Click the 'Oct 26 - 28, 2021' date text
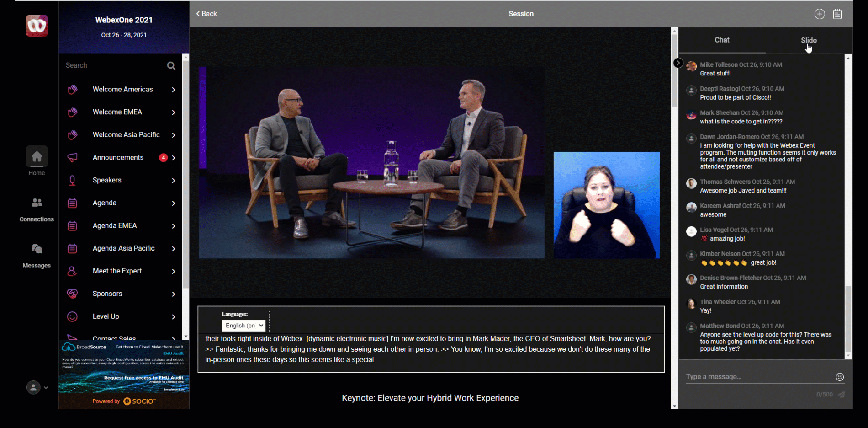 click(124, 35)
